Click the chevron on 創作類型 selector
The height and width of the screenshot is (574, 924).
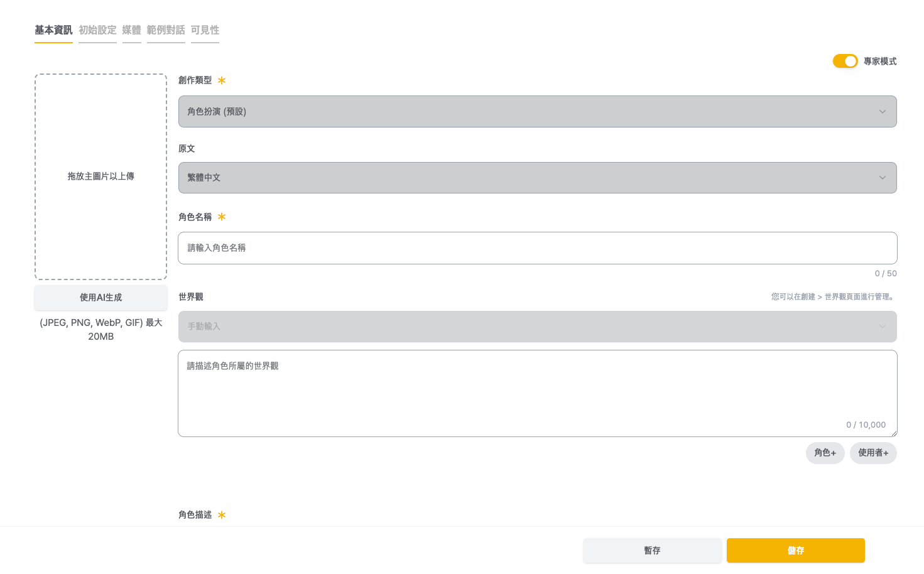882,111
